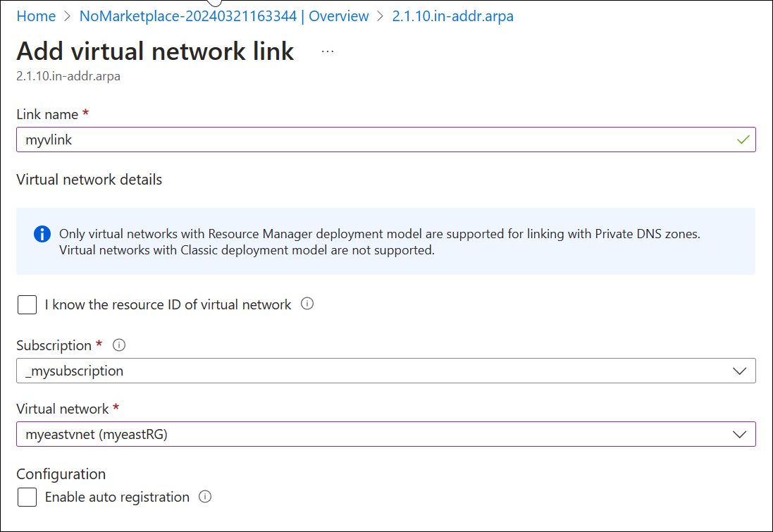Check 'I know the resource ID' checkbox
The width and height of the screenshot is (773, 532).
point(27,304)
